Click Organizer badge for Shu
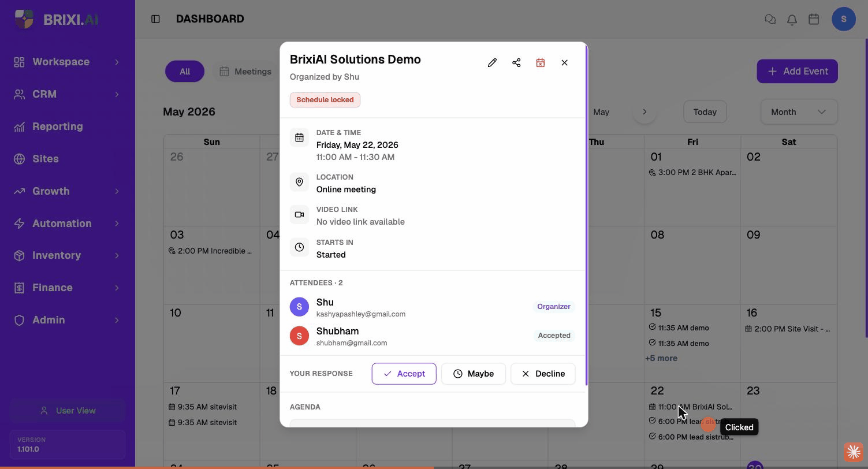 point(554,307)
